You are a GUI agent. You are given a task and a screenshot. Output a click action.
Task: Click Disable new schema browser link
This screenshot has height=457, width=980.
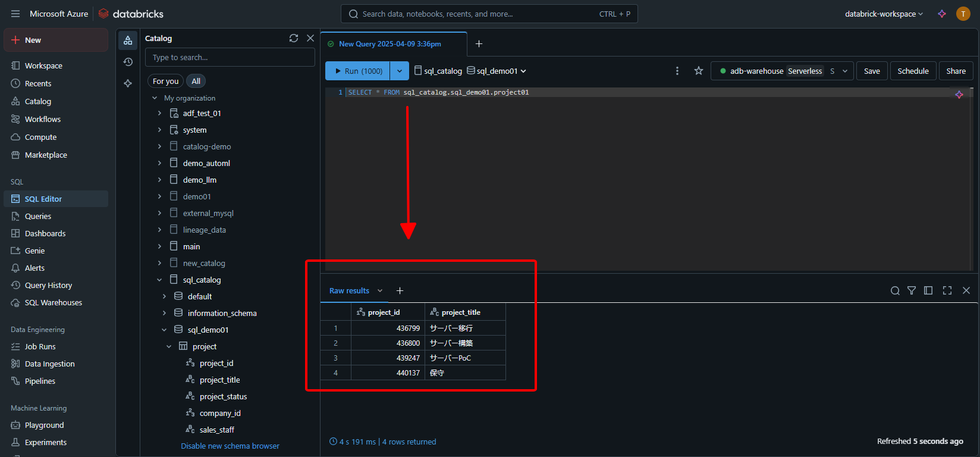tap(230, 446)
